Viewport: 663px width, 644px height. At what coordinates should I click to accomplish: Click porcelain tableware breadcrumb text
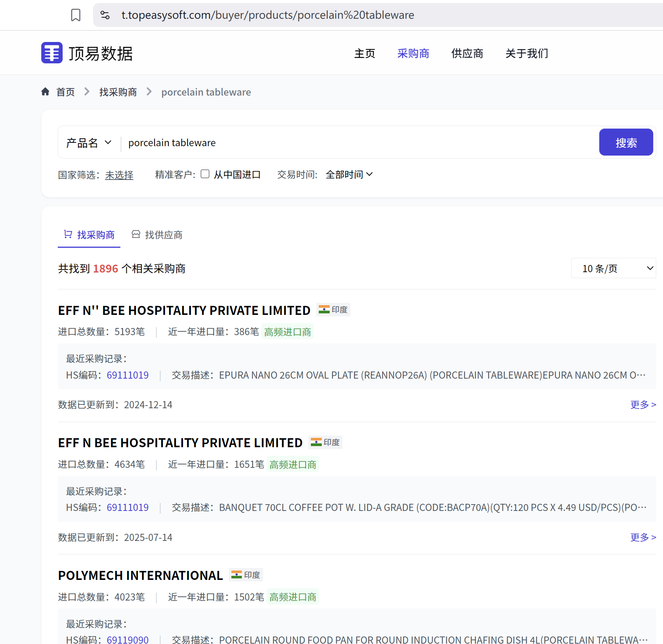click(206, 92)
